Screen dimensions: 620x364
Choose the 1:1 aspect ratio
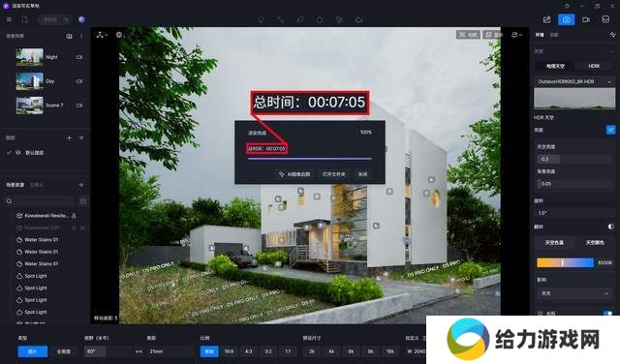pos(288,351)
